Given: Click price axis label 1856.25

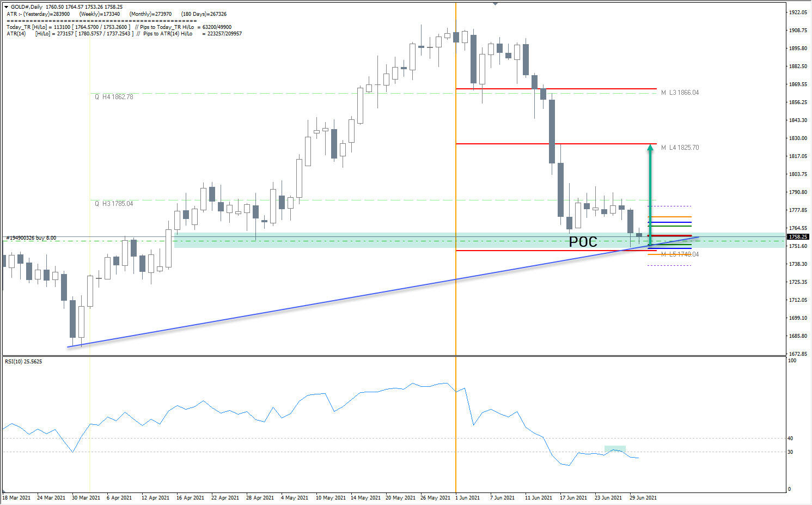Looking at the screenshot, I should (x=798, y=102).
